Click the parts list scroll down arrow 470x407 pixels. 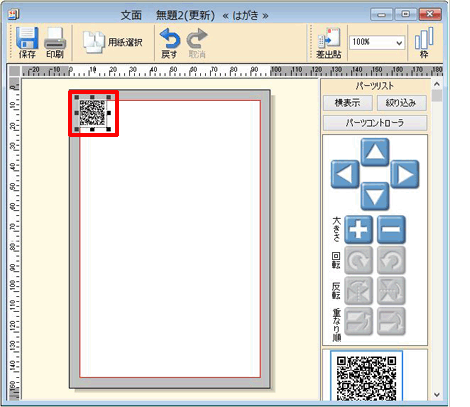[x=437, y=395]
